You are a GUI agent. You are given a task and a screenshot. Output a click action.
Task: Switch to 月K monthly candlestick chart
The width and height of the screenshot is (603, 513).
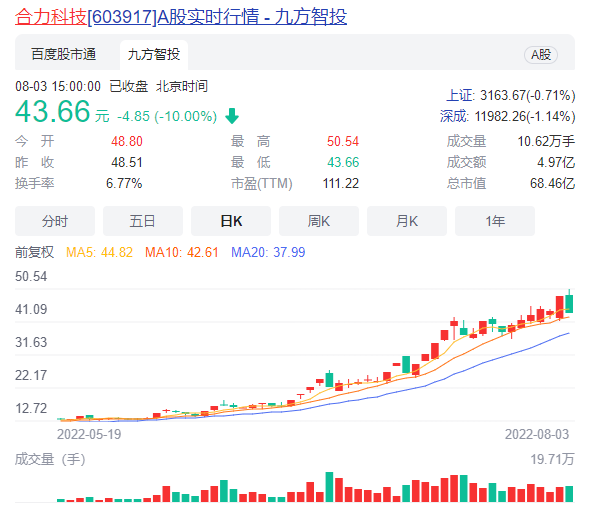pyautogui.click(x=407, y=221)
